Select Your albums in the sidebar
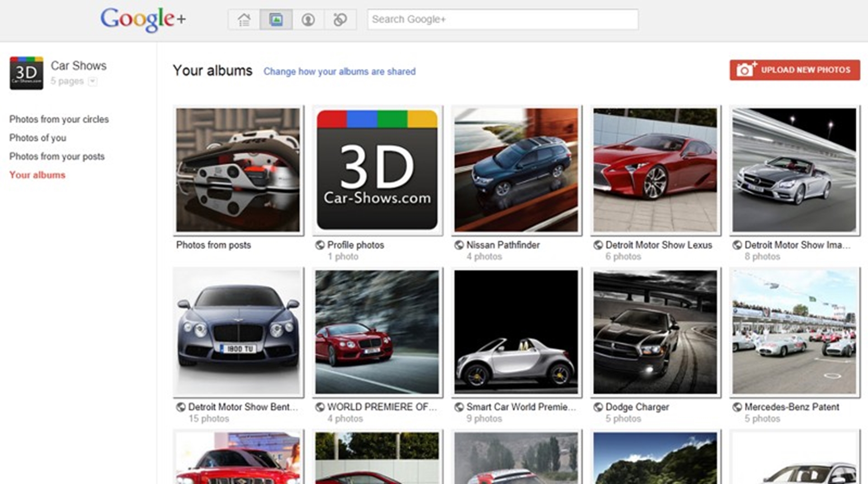868x484 pixels. [x=37, y=175]
